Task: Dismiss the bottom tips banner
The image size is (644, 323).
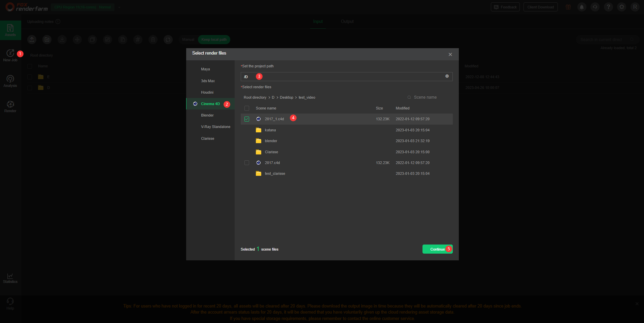Action: point(637,304)
